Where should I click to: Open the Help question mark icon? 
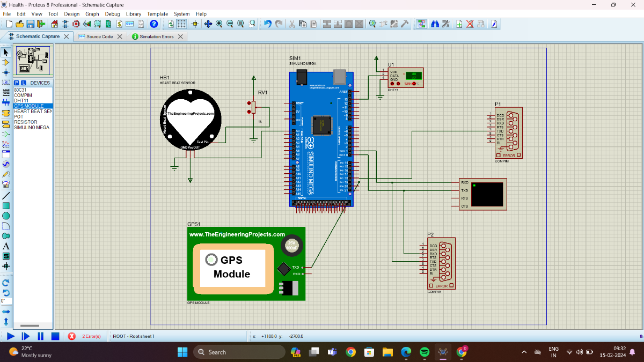pyautogui.click(x=154, y=24)
